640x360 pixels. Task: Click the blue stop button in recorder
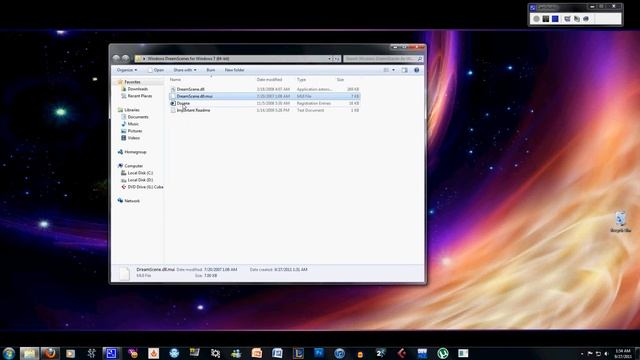[x=555, y=19]
